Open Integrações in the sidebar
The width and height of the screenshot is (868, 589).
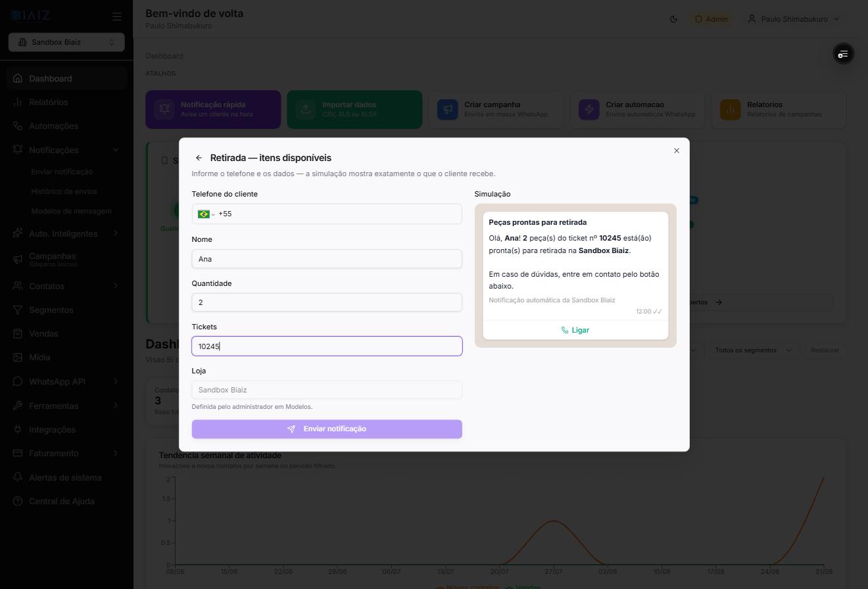(66, 429)
